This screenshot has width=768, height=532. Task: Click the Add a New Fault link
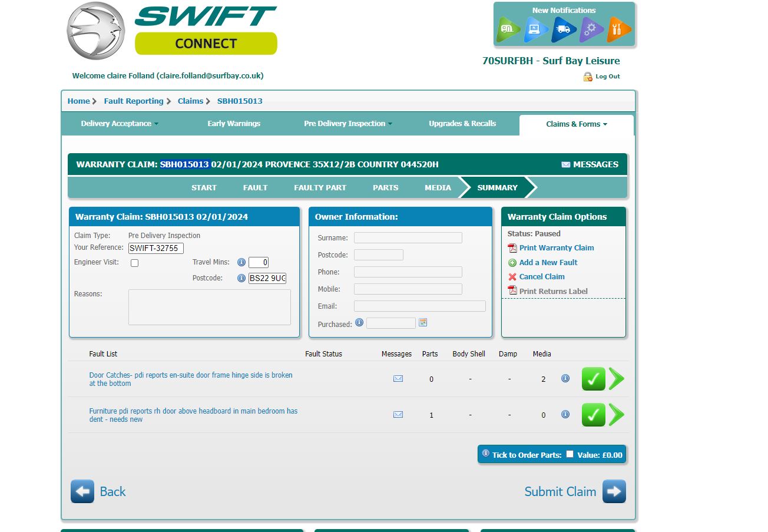[x=548, y=263]
